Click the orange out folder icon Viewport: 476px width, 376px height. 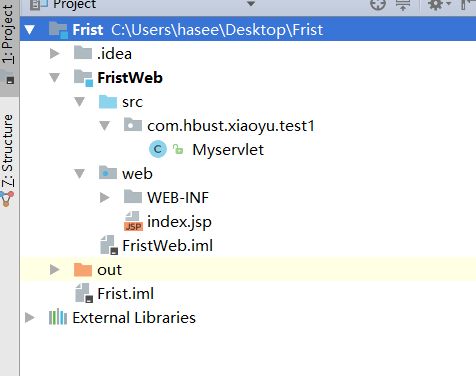(83, 269)
